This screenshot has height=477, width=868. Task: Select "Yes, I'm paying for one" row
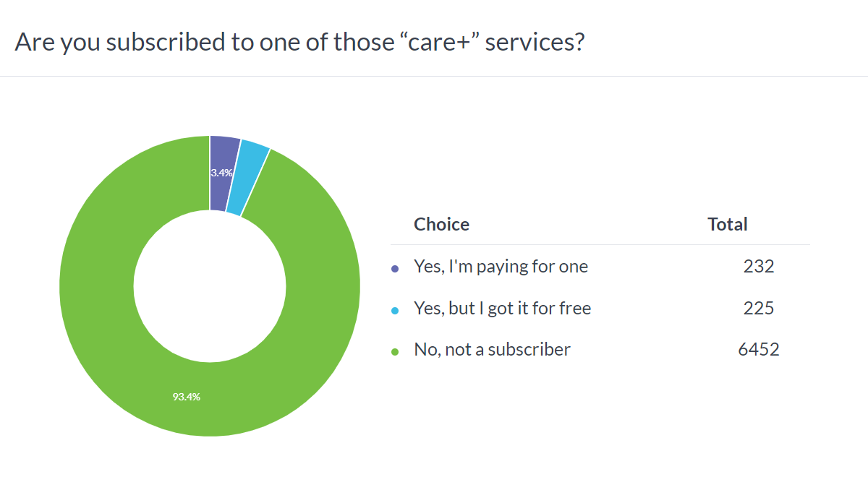coord(600,267)
